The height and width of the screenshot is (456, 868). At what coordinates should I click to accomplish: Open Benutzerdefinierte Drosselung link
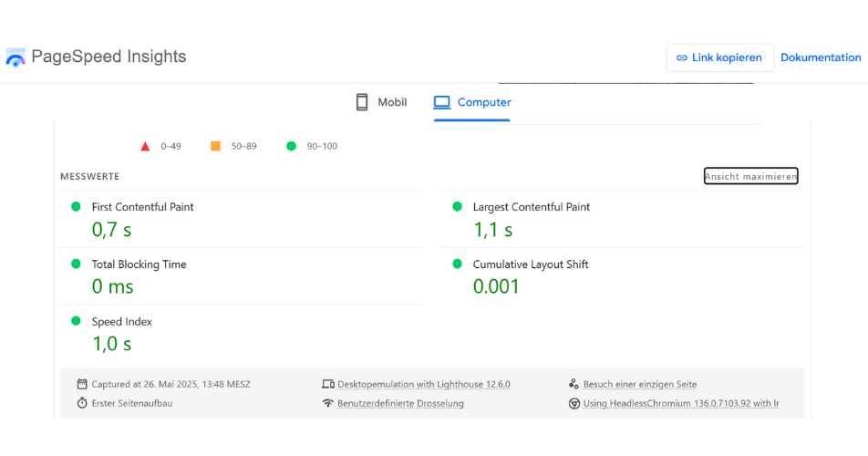400,403
